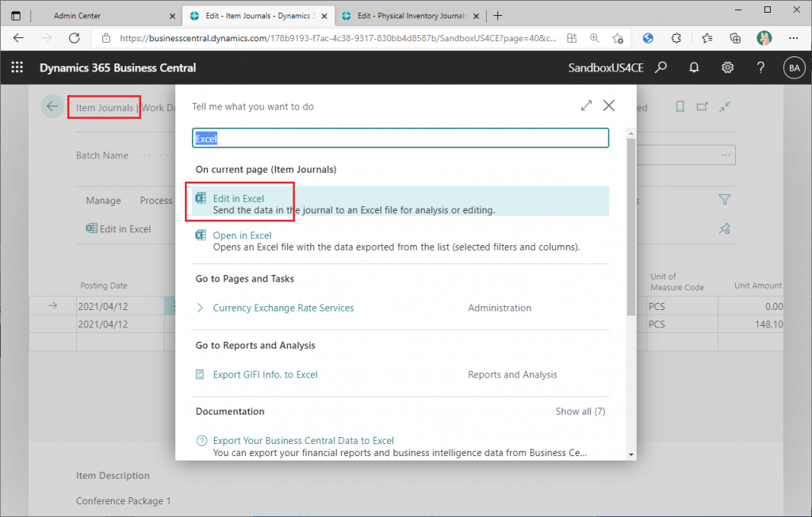Viewport: 812px width, 517px height.
Task: Click the Posting Date column header
Action: (x=104, y=285)
